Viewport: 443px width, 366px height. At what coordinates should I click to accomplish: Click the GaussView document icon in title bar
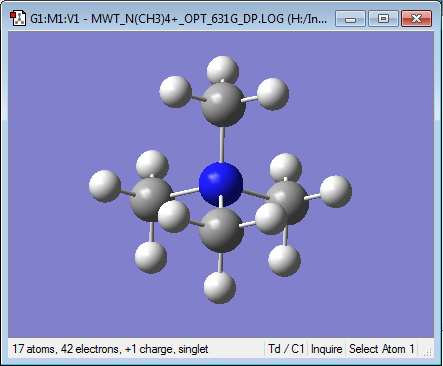click(x=18, y=18)
